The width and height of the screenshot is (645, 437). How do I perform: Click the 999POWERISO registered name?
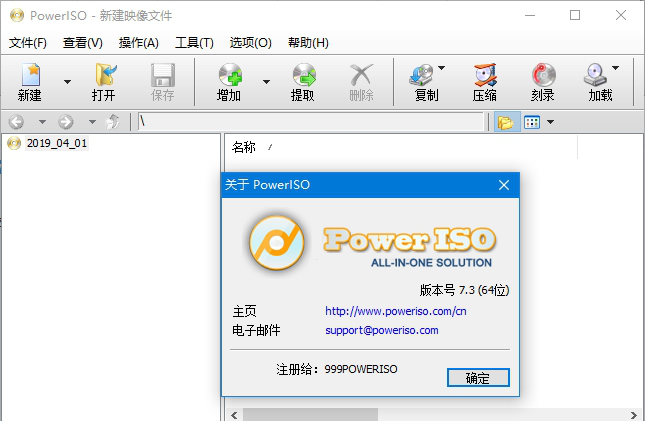(361, 369)
